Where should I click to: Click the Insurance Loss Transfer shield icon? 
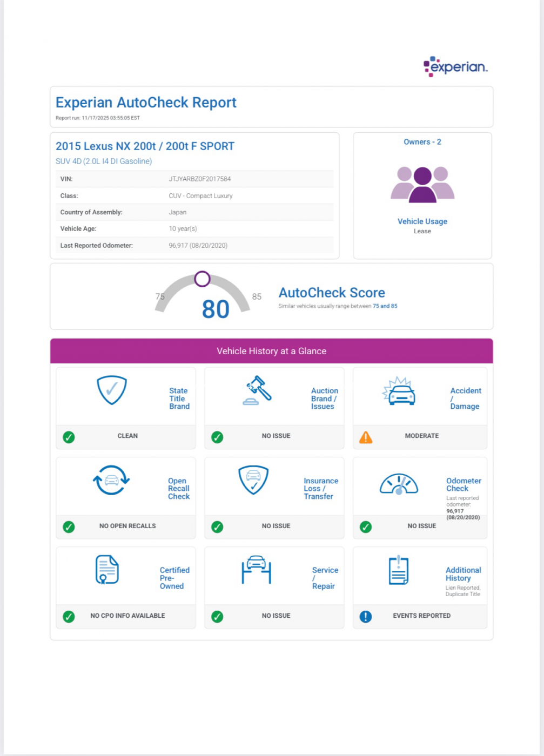(253, 480)
